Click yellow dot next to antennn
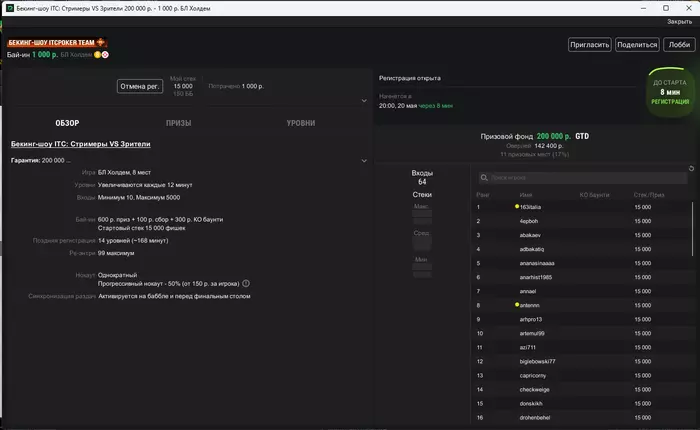This screenshot has height=430, width=700. [x=517, y=305]
